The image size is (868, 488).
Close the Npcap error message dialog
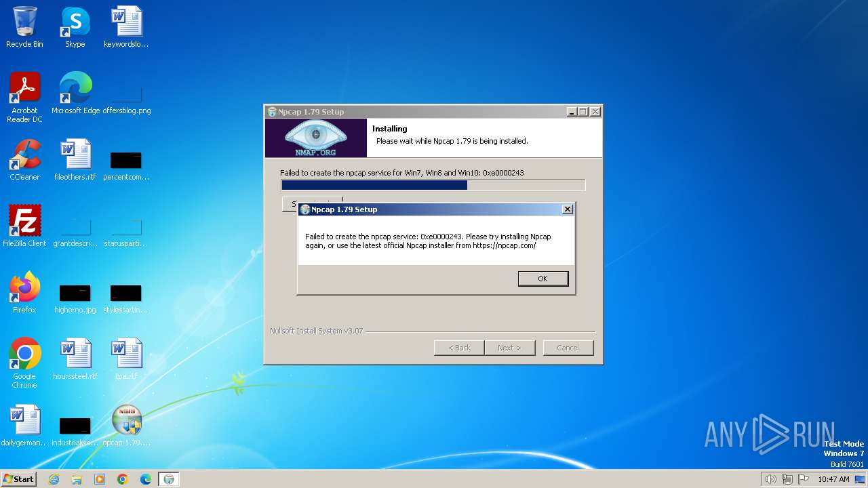568,209
